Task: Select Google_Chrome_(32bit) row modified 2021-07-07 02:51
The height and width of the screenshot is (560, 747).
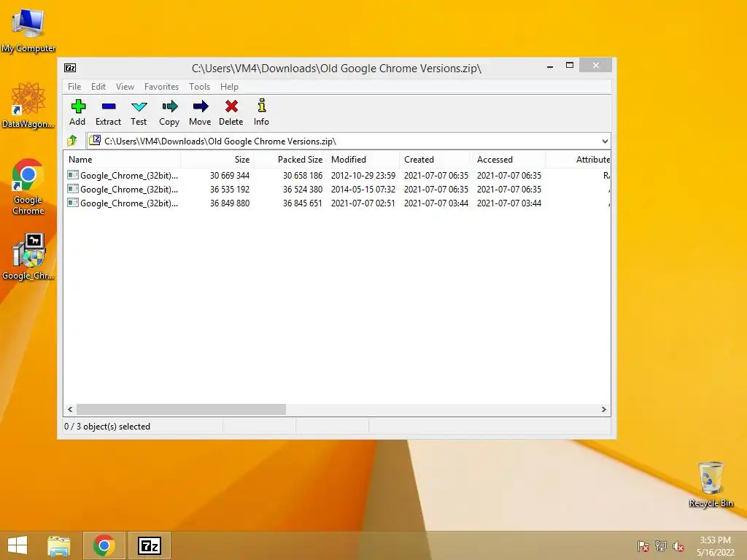Action: pos(337,203)
